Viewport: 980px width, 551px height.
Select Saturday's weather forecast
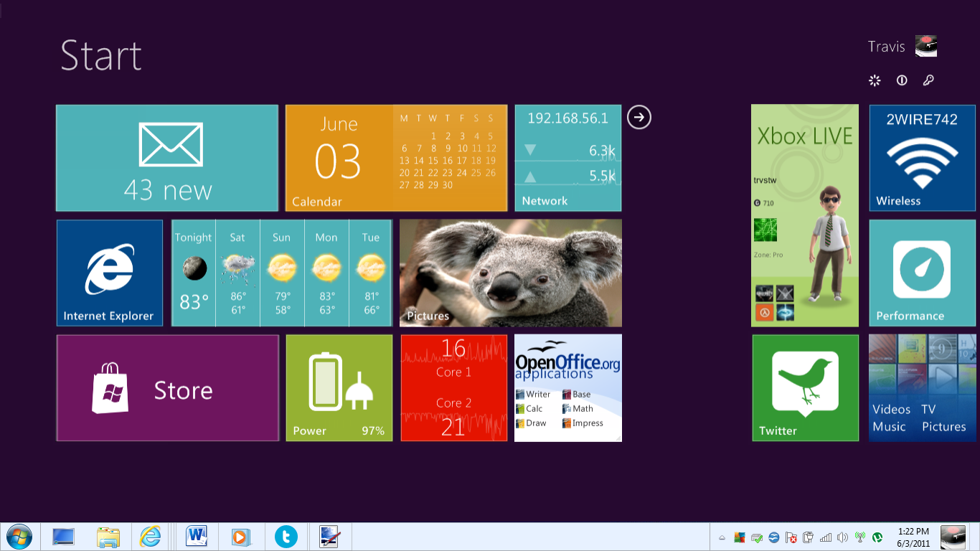(x=238, y=273)
